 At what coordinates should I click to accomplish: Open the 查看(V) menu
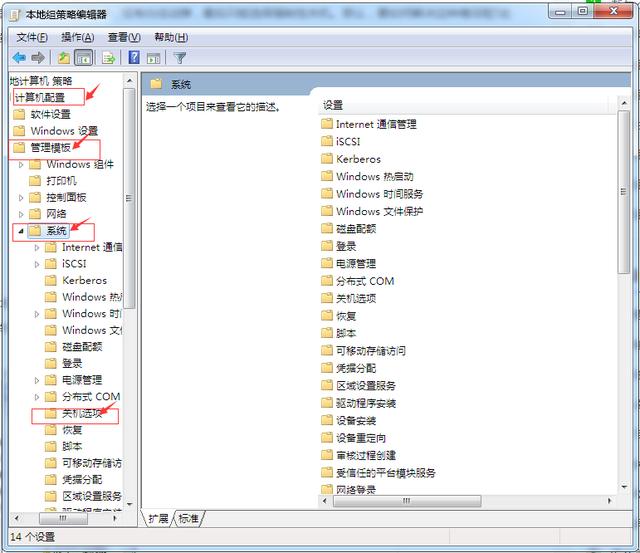click(124, 37)
